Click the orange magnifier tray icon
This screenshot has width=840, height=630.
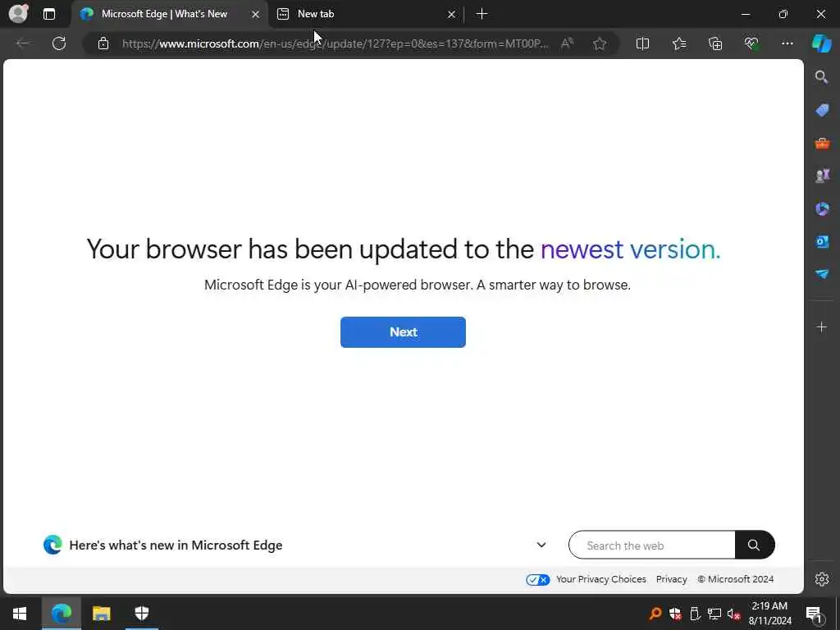tap(655, 614)
